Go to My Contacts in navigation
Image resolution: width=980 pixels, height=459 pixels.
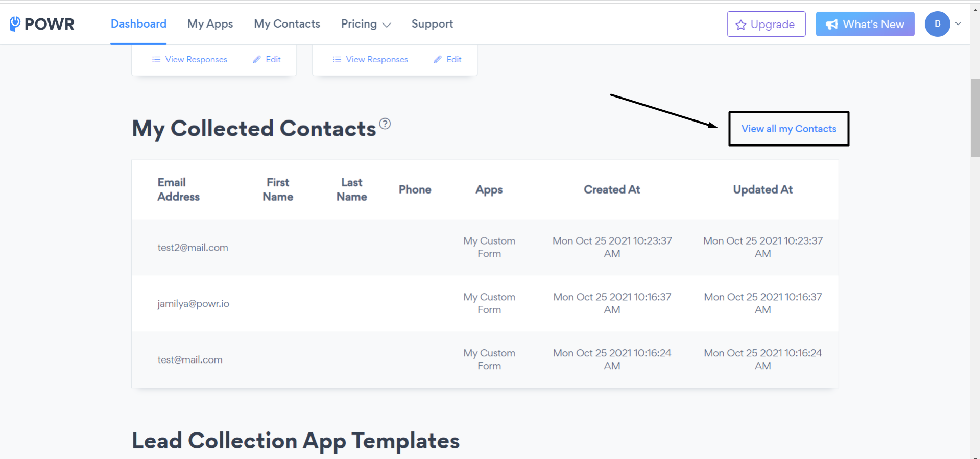[x=287, y=24]
